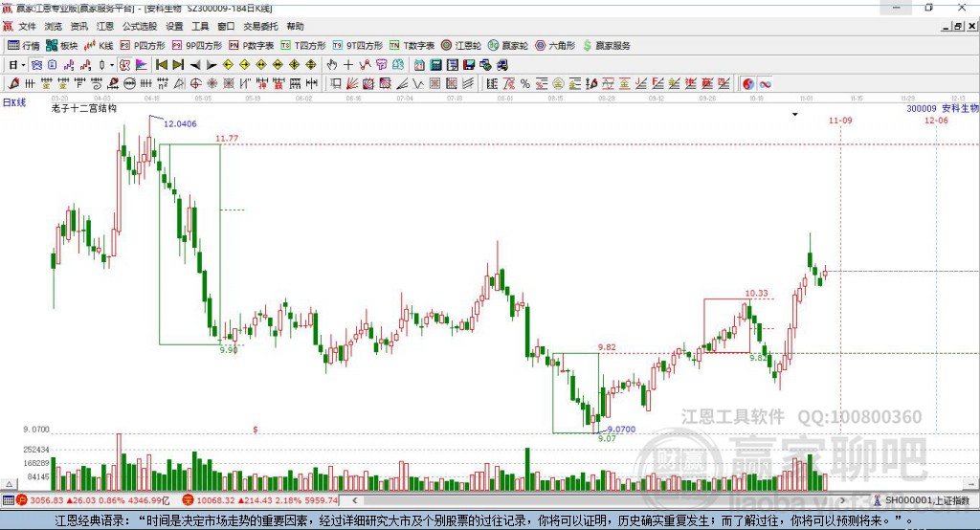Click the blue infinity loop icon
The image size is (980, 530).
(766, 84)
